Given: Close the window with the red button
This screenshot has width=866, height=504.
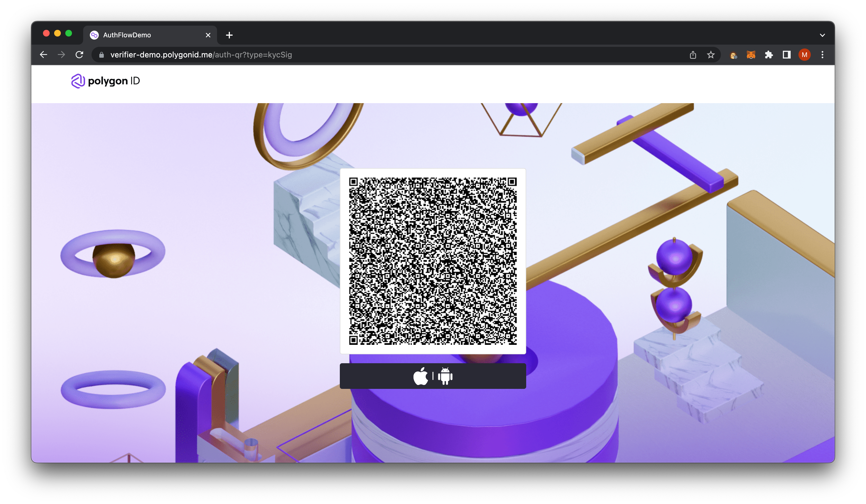Looking at the screenshot, I should tap(46, 33).
